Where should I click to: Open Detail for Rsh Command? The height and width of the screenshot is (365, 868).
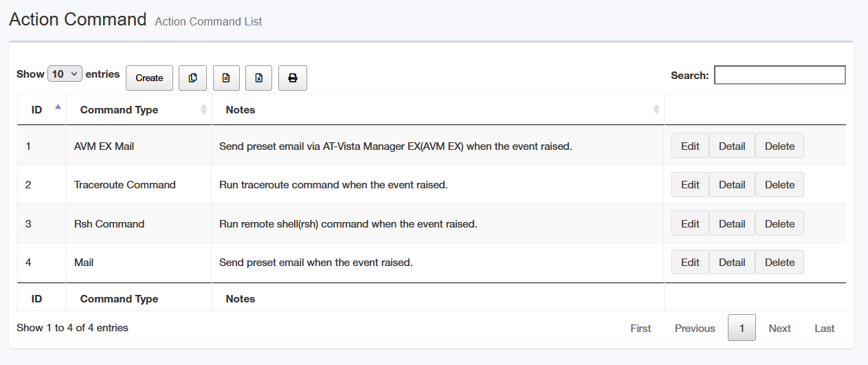(732, 224)
